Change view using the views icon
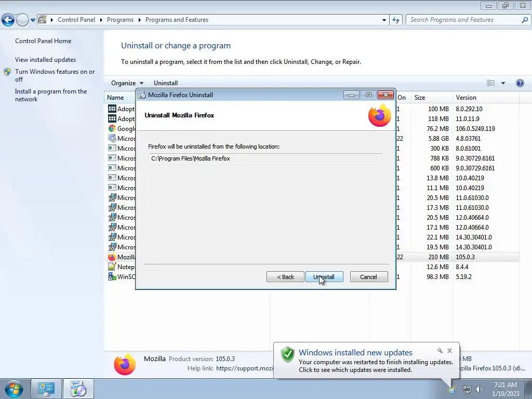 (x=490, y=83)
